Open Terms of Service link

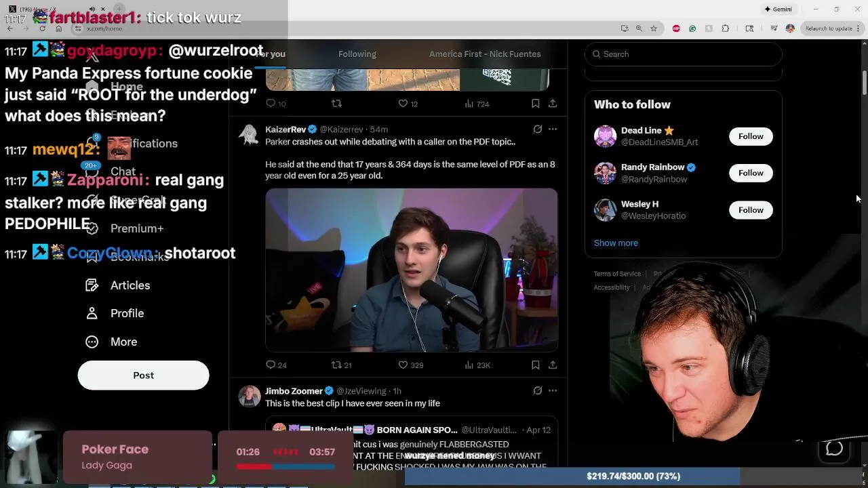pos(617,274)
